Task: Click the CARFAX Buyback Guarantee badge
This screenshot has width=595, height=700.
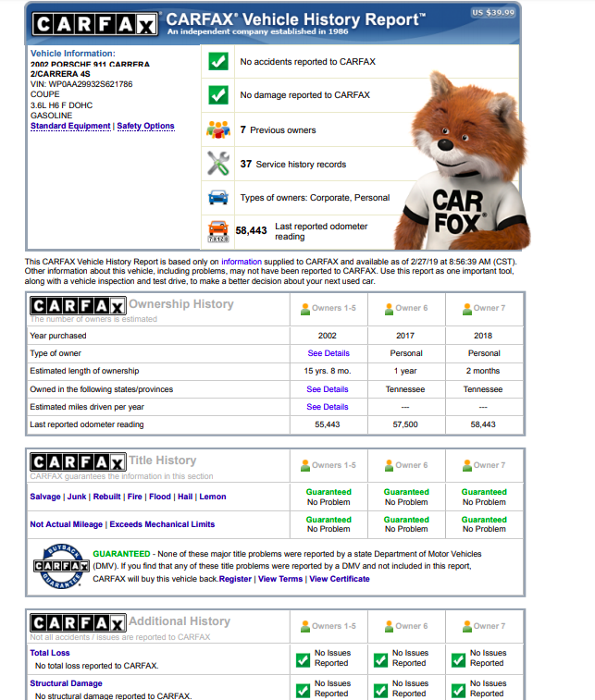Action: click(x=61, y=566)
